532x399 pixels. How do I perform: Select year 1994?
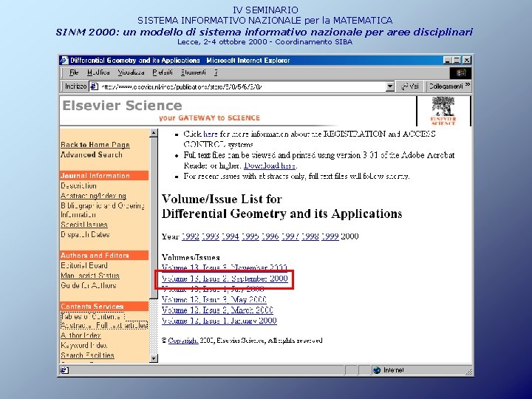(231, 236)
